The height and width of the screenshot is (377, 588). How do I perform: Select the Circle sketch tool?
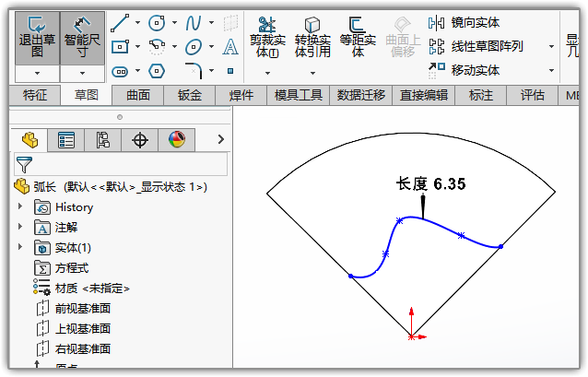point(157,23)
